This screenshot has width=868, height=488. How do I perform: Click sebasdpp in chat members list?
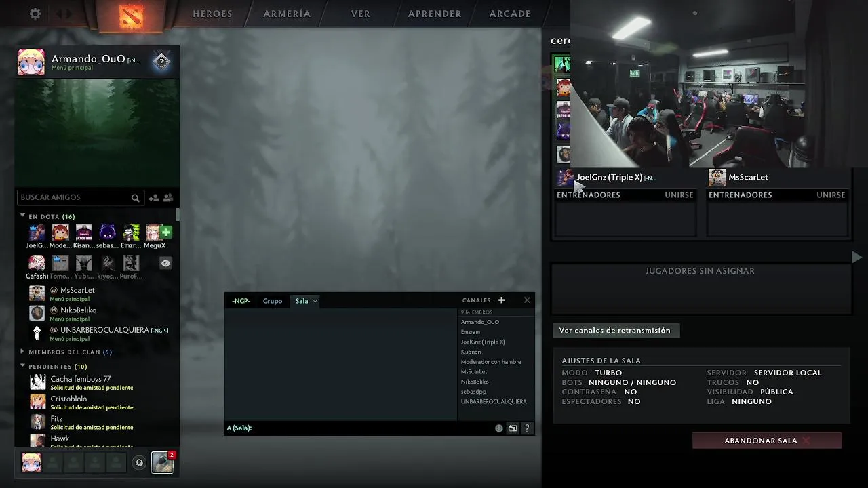coord(473,392)
